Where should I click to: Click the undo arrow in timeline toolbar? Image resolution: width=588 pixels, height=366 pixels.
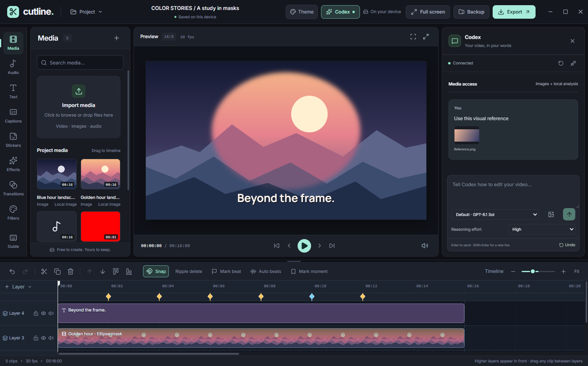[x=12, y=271]
